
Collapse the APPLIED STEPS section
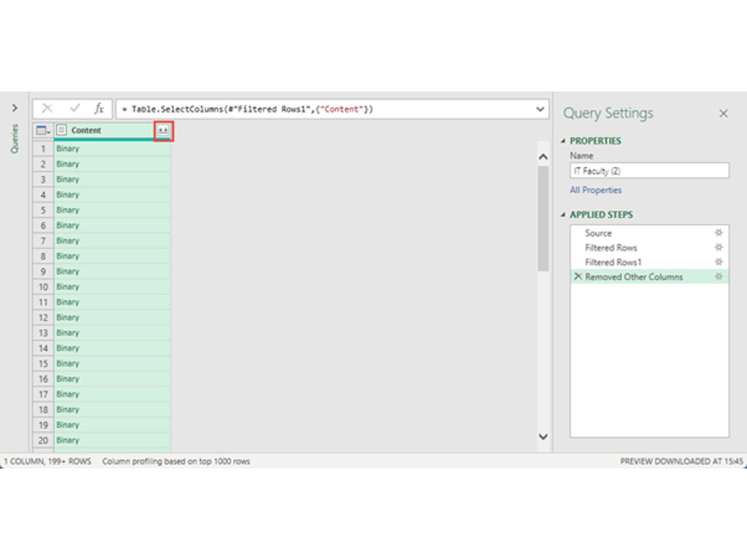click(563, 215)
